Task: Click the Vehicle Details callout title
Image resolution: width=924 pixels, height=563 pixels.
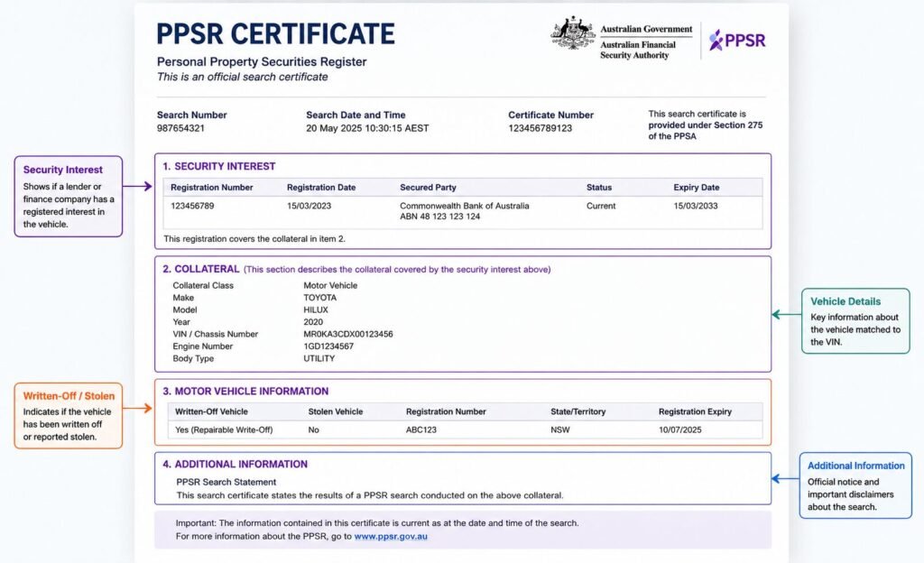Action: click(x=845, y=301)
